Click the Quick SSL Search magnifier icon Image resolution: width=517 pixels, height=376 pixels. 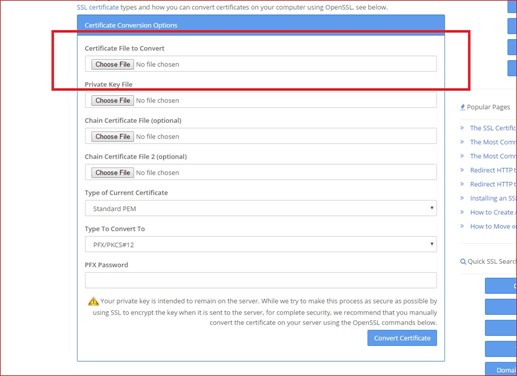[x=463, y=262]
